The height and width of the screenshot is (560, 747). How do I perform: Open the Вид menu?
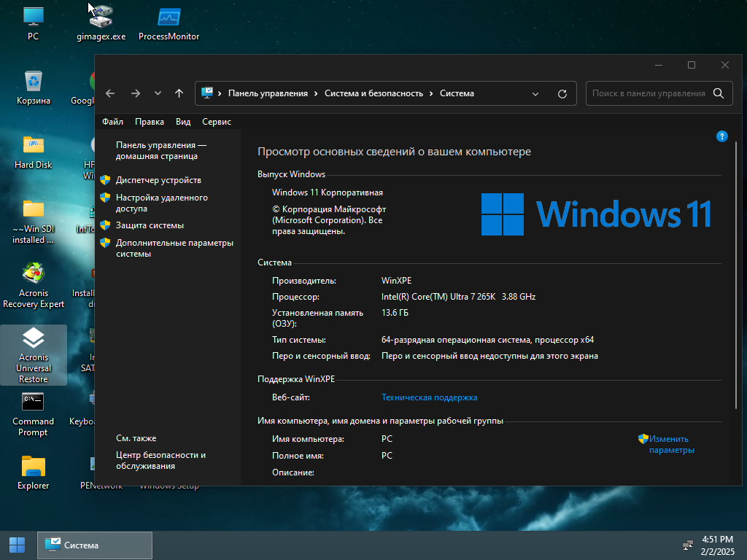[x=183, y=122]
